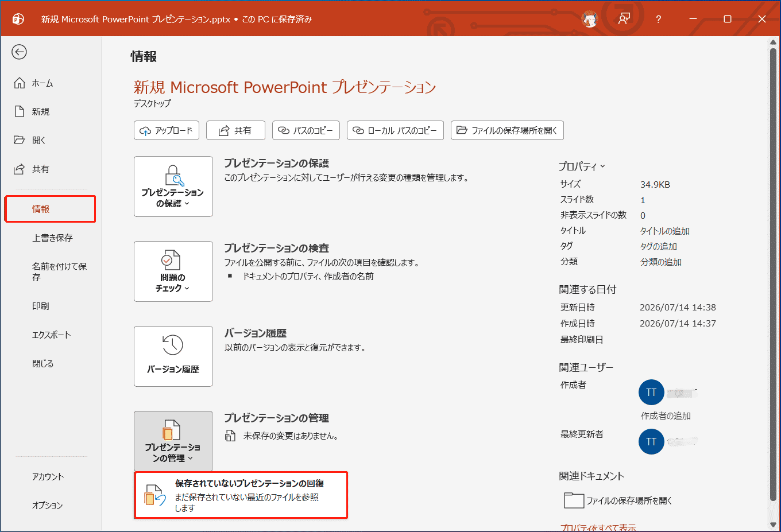Click the scrollbar down arrow

tap(773, 525)
